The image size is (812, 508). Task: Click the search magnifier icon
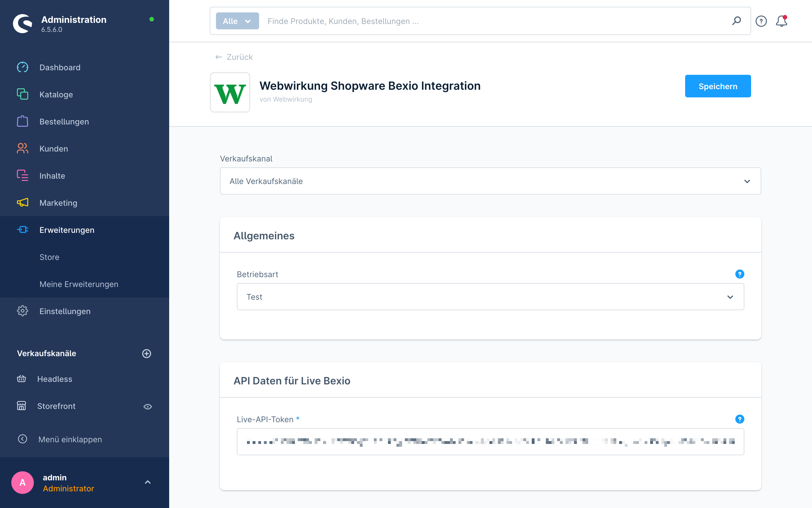pos(736,21)
